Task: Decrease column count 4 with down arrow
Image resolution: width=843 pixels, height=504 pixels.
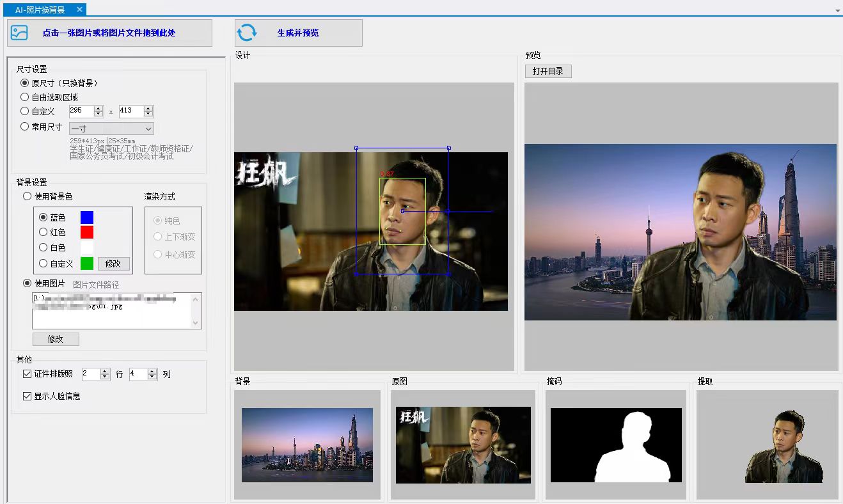Action: [152, 377]
